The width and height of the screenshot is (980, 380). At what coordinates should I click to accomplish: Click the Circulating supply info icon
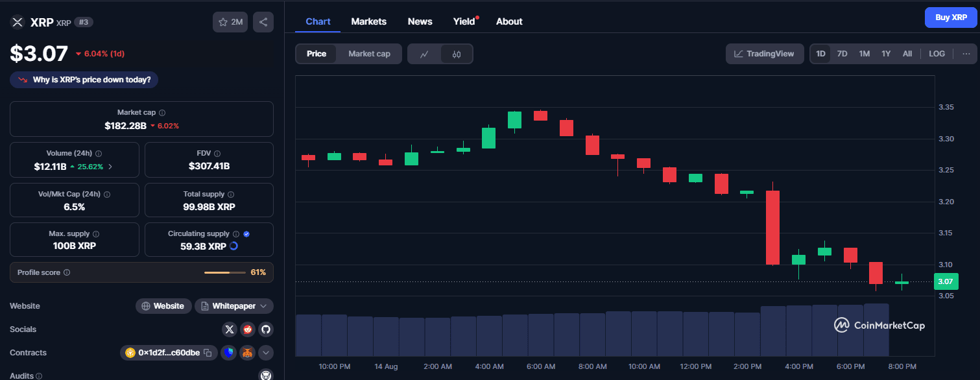tap(236, 234)
